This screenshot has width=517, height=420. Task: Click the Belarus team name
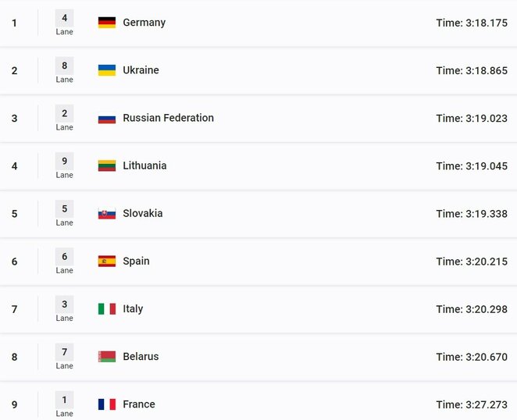click(141, 357)
